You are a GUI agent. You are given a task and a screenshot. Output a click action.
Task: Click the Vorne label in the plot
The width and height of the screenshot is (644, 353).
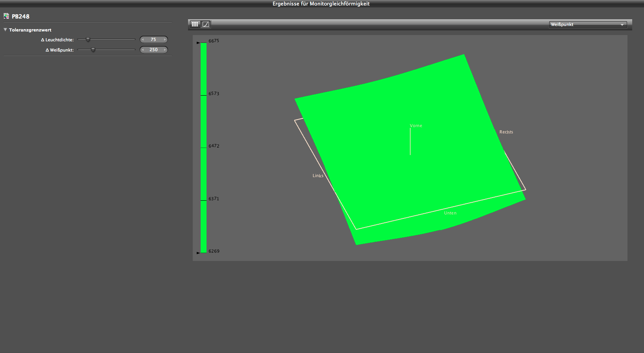click(x=416, y=126)
